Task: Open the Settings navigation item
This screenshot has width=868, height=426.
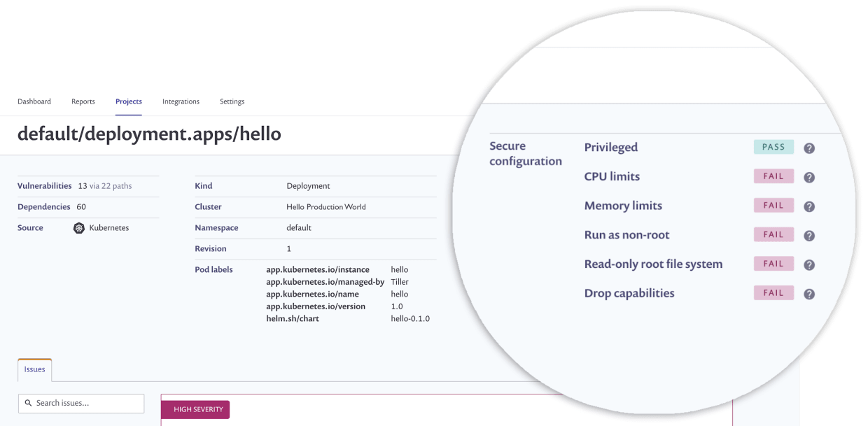Action: point(232,101)
